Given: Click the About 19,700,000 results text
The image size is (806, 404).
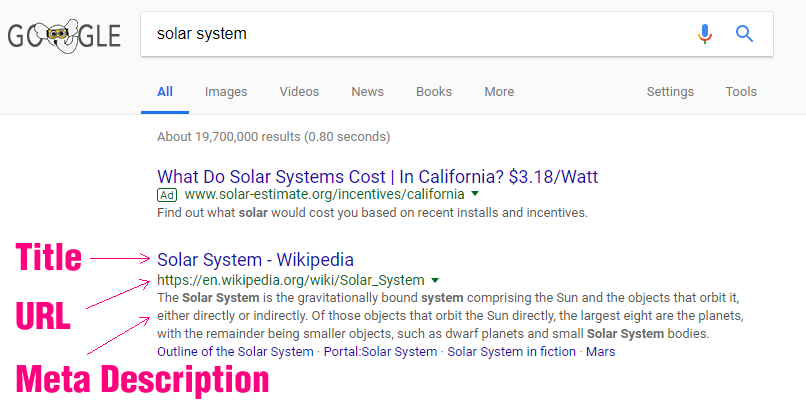Looking at the screenshot, I should pyautogui.click(x=273, y=137).
